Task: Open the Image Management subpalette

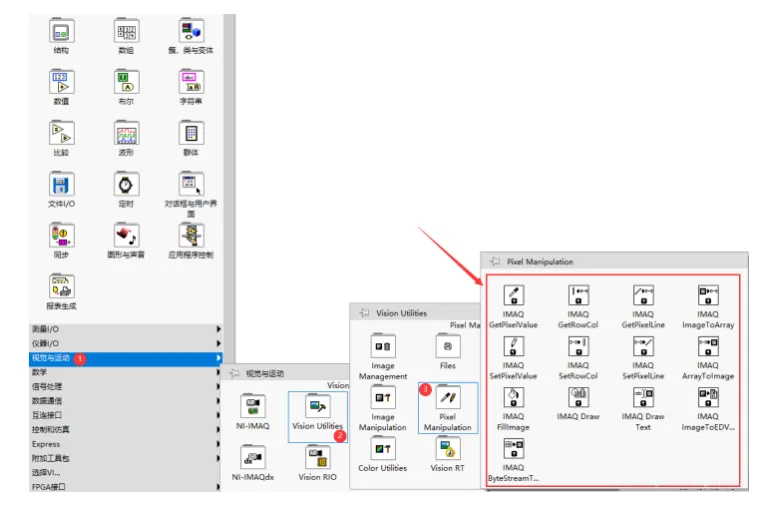Action: click(383, 346)
